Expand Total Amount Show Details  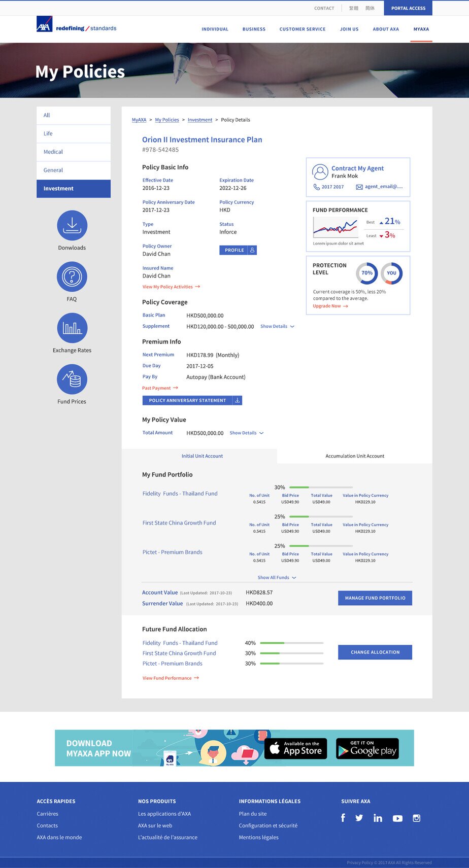247,433
